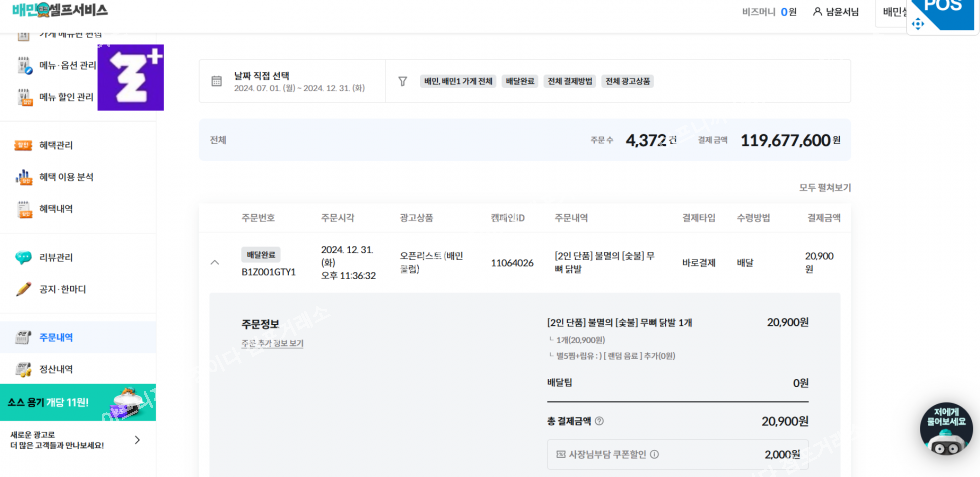Viewport: 980px width, 477px height.
Task: Go to 혜택내역 in the sidebar
Action: (56, 209)
